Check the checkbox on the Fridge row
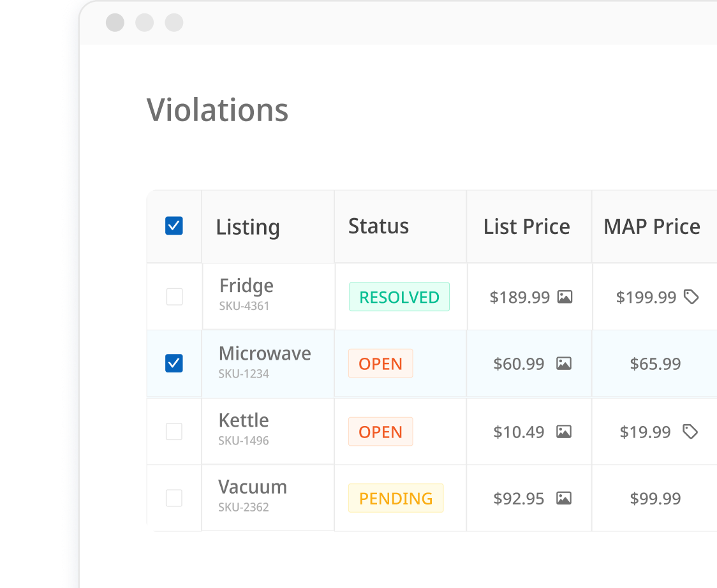Viewport: 717px width, 588px height. pyautogui.click(x=174, y=297)
